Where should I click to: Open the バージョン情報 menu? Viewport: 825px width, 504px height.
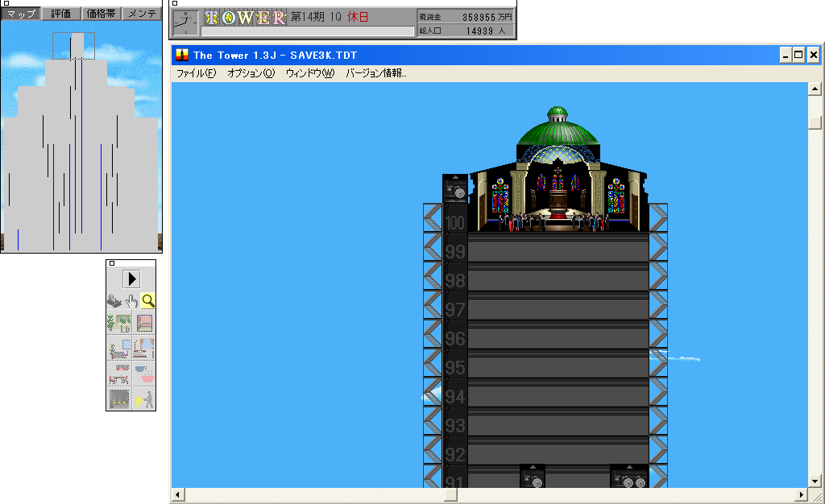pyautogui.click(x=375, y=72)
